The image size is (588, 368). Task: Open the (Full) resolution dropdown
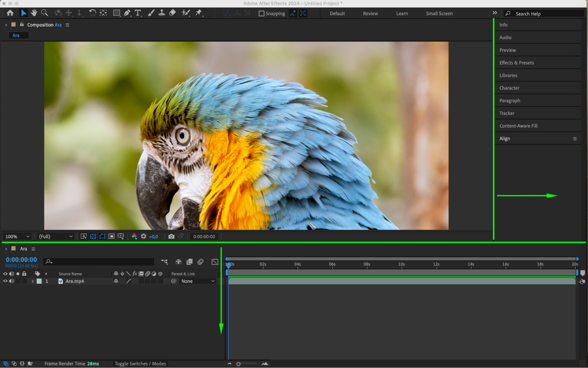(x=56, y=236)
